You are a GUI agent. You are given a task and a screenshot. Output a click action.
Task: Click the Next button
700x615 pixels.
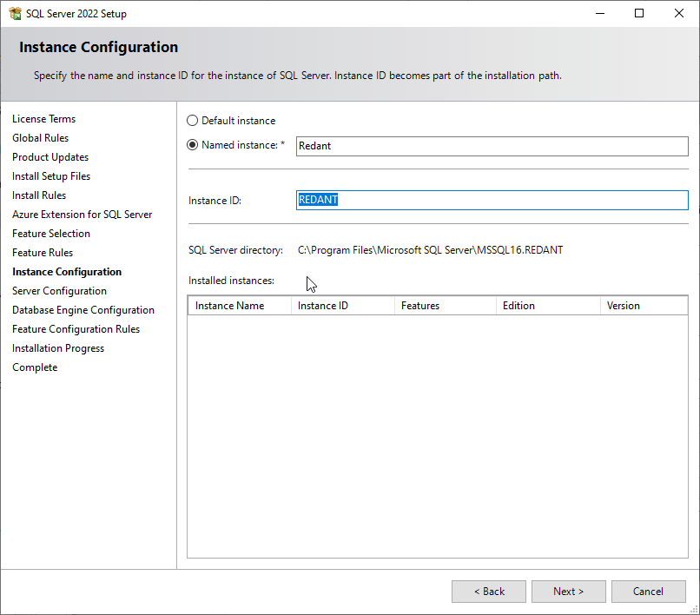[568, 592]
